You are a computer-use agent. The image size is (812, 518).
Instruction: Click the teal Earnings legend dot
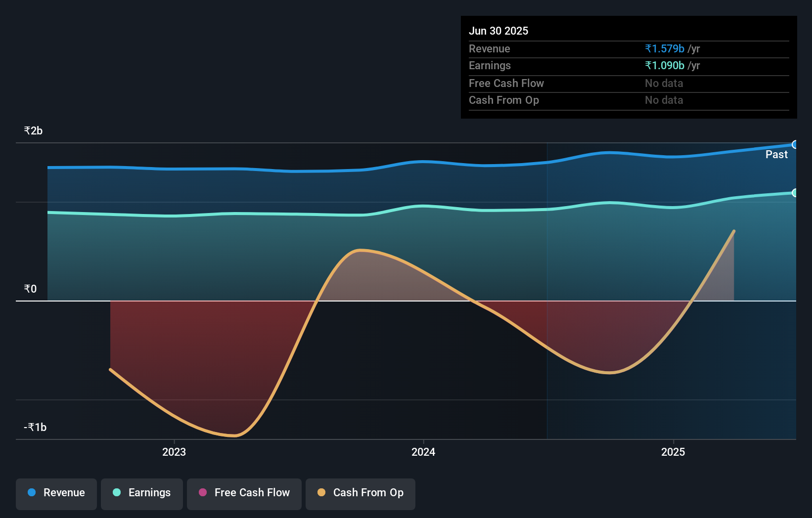pos(117,492)
